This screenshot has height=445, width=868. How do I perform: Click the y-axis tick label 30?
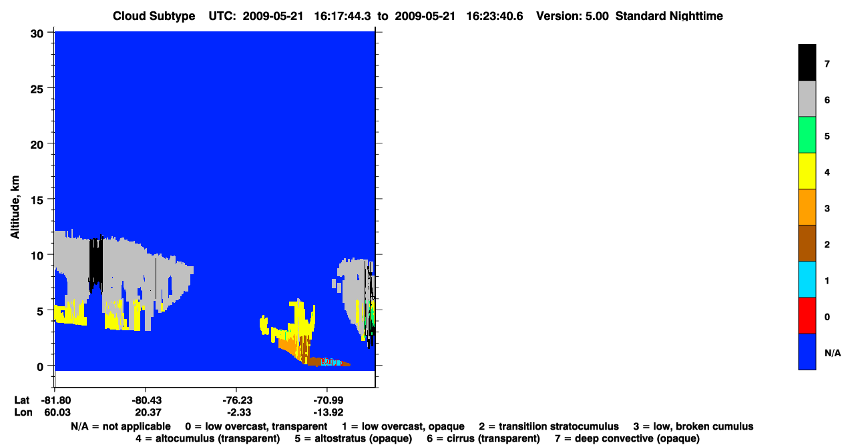[x=38, y=33]
